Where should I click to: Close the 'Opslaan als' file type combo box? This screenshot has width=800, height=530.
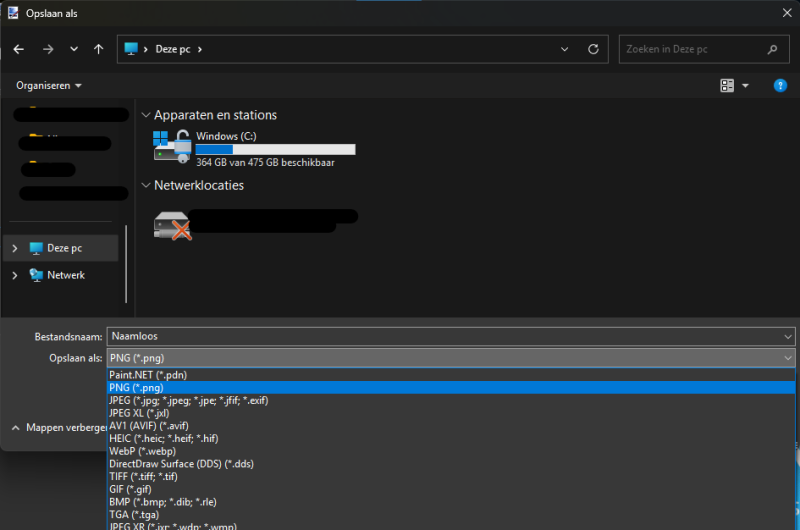[451, 358]
